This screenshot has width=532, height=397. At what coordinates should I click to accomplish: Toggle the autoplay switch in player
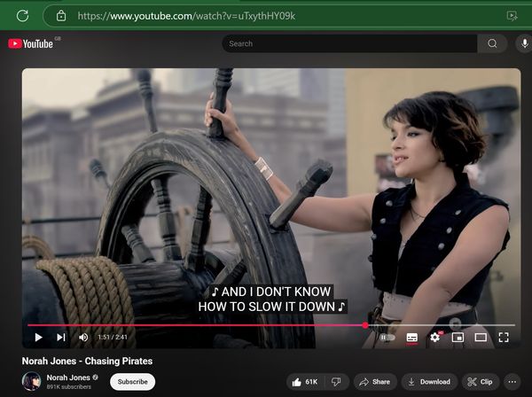click(387, 338)
